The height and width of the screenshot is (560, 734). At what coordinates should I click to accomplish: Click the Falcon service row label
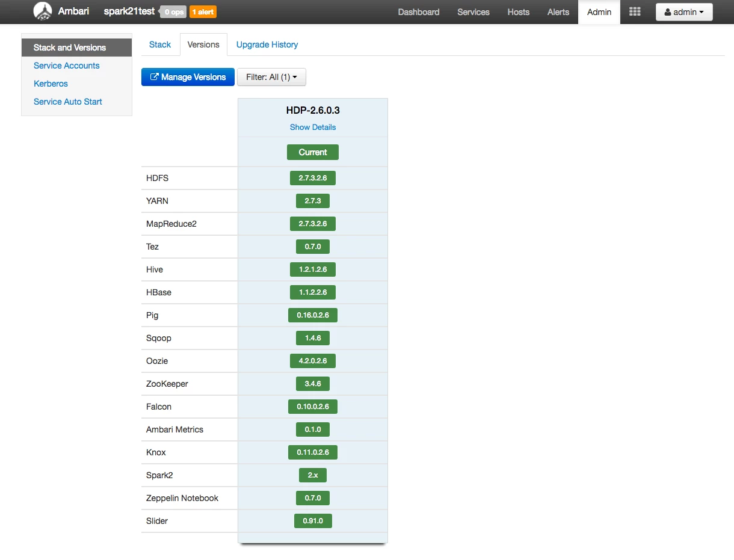point(159,407)
